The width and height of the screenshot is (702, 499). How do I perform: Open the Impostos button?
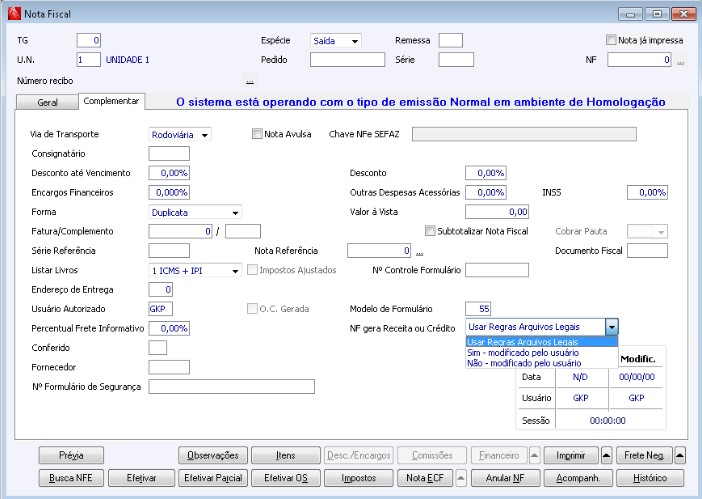359,478
